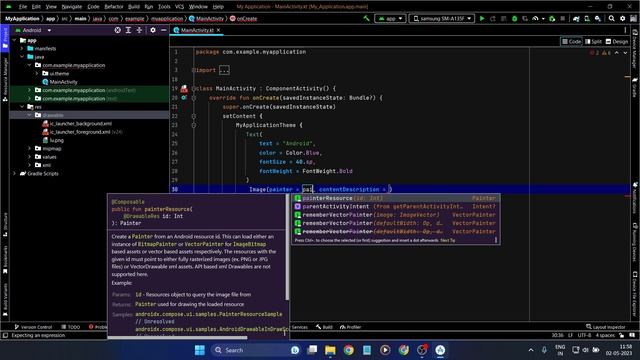
Task: Toggle the Resource Manager side tab
Action: pos(5,79)
